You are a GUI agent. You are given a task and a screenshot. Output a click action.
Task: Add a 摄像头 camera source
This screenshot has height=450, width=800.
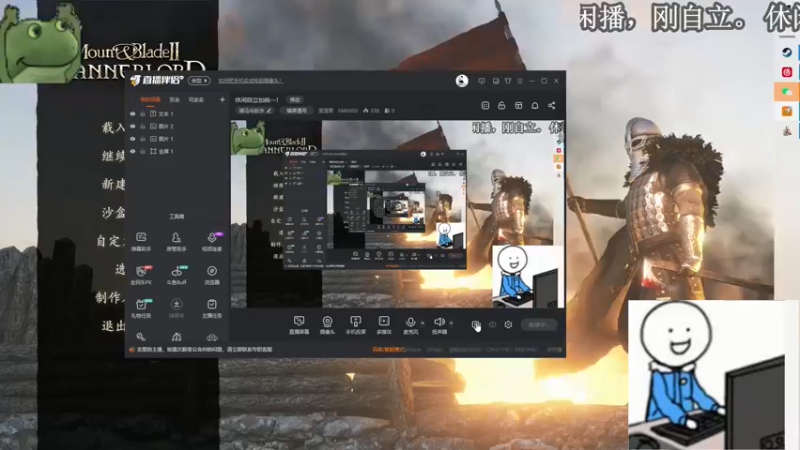(327, 325)
